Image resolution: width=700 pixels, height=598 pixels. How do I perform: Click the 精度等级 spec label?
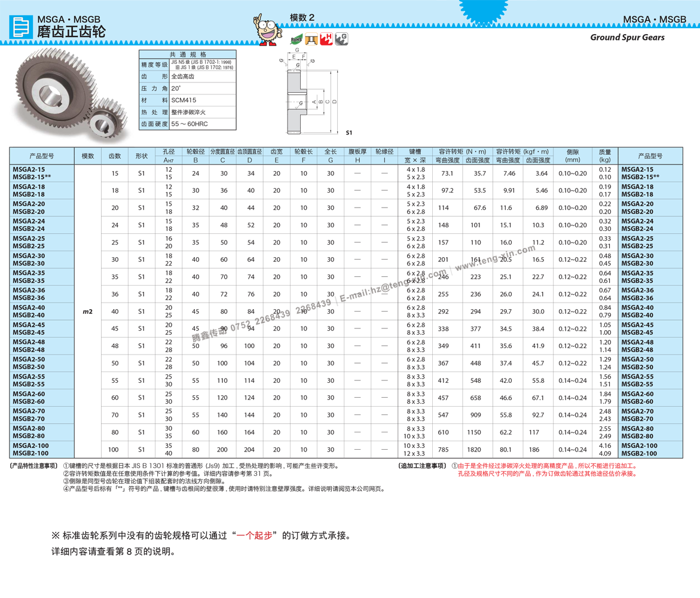coord(154,65)
